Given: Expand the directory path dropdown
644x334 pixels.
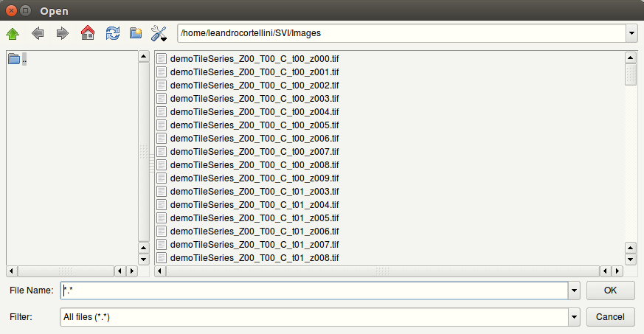Looking at the screenshot, I should pos(631,33).
